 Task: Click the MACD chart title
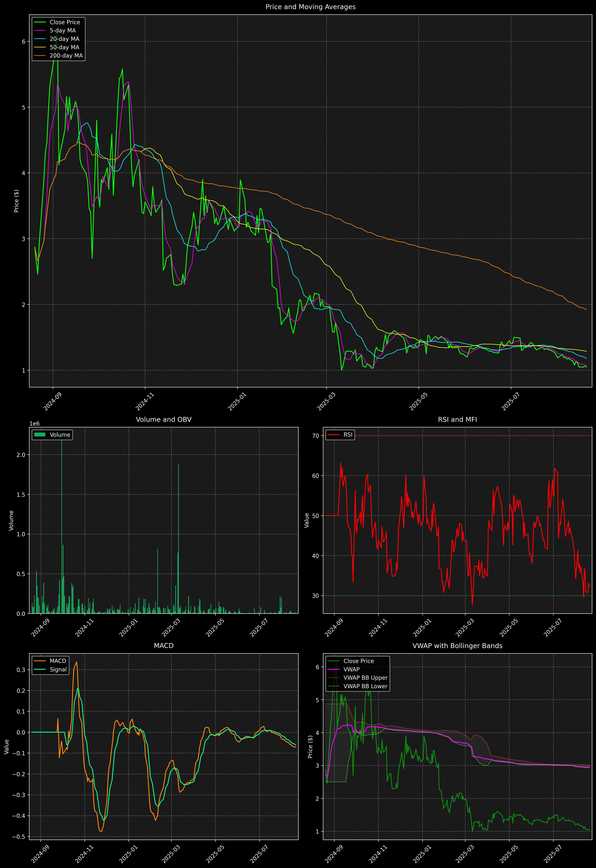164,646
